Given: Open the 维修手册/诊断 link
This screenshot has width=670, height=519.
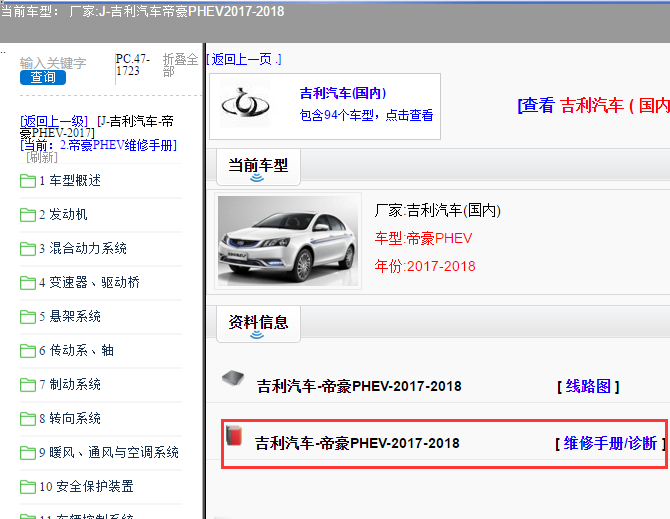Looking at the screenshot, I should (x=610, y=443).
